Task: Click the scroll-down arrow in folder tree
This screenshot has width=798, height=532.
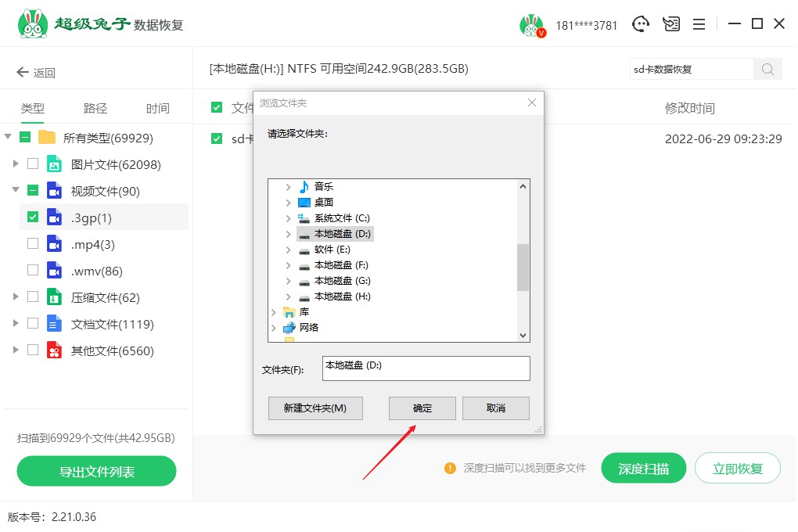Action: [523, 336]
